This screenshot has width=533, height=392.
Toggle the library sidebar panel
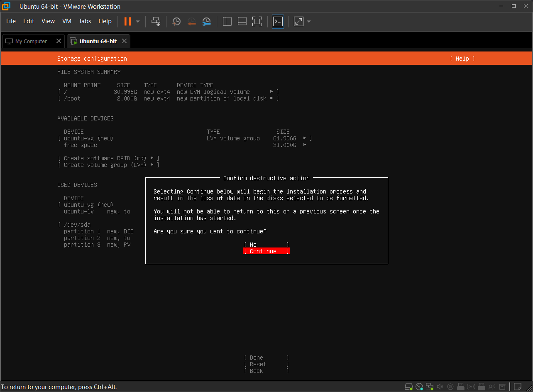pos(227,21)
